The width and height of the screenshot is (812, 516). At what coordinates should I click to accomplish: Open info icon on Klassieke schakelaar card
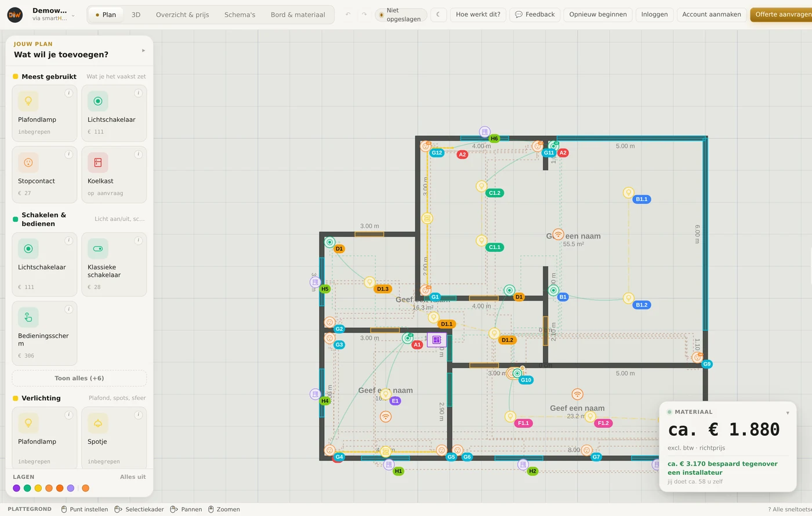coord(138,240)
